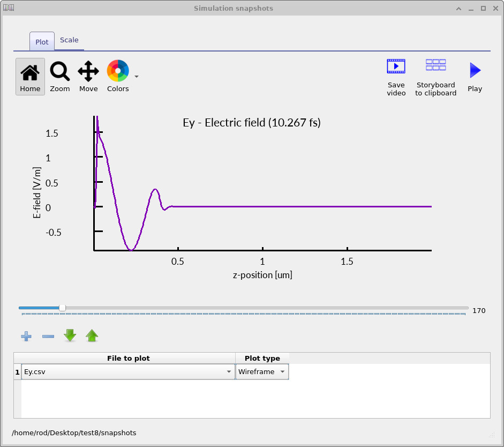Viewport: 504px width, 447px height.
Task: Activate the Zoom tool
Action: coord(59,75)
